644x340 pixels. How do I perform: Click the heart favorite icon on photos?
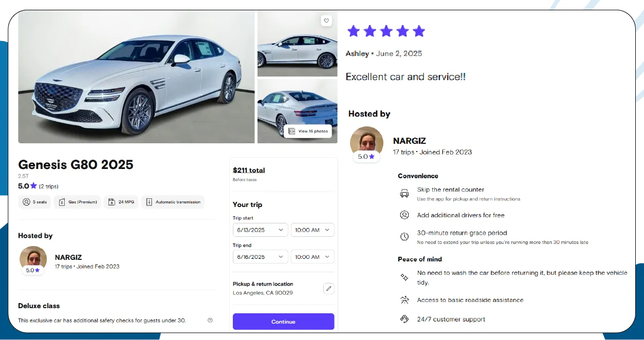tap(326, 21)
